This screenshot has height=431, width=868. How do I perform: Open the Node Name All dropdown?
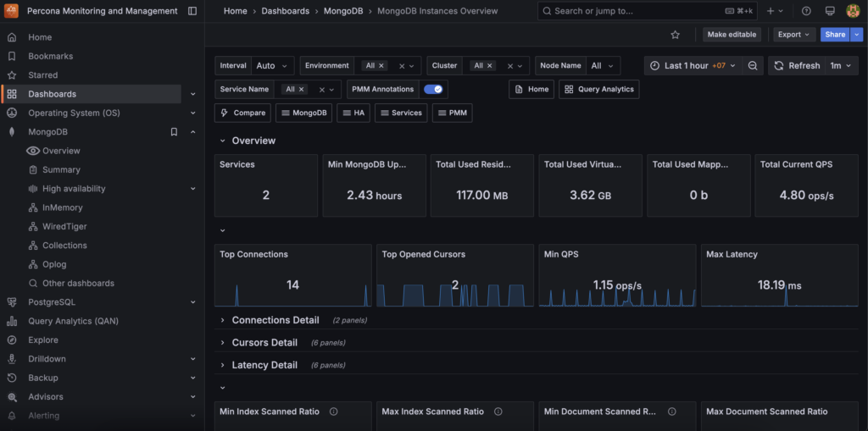click(x=603, y=65)
